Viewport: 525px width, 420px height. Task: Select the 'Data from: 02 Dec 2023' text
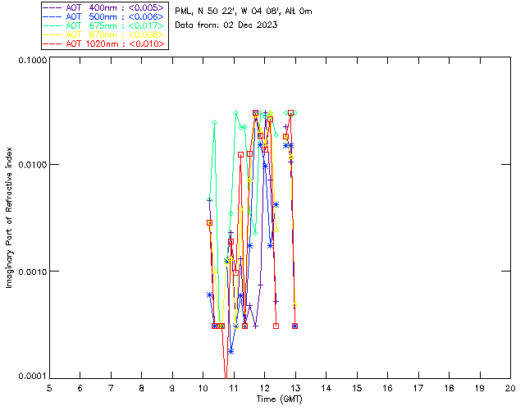[226, 25]
